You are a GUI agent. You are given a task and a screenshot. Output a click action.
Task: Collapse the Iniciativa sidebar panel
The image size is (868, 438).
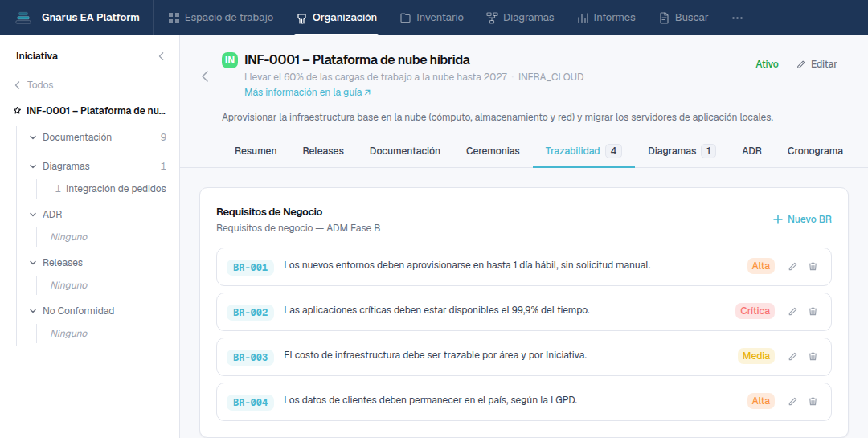tap(161, 56)
